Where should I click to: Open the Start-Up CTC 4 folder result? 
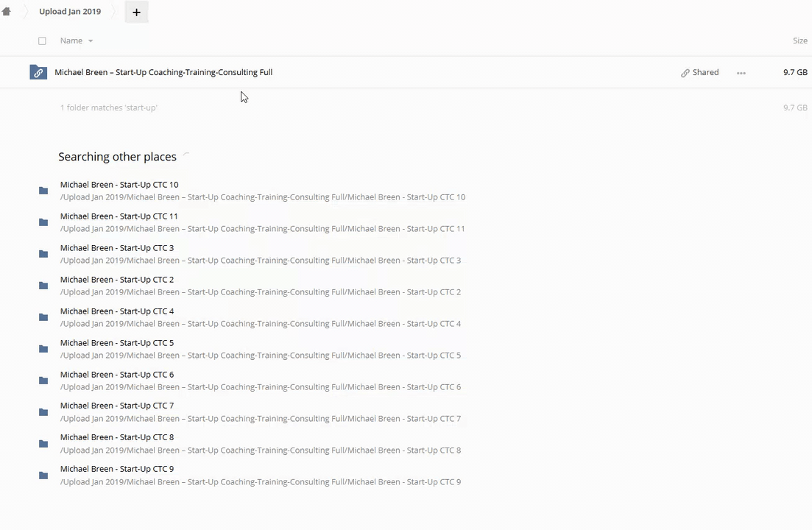point(117,311)
